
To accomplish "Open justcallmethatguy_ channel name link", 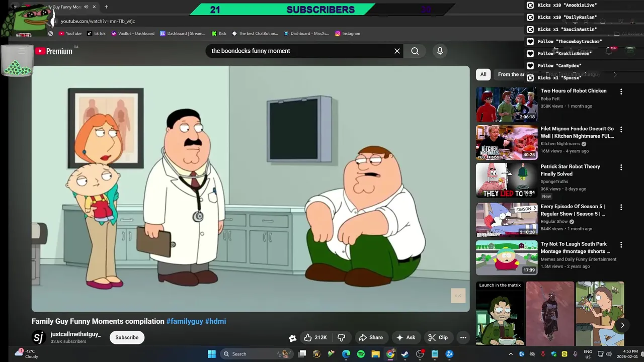I will (x=75, y=334).
